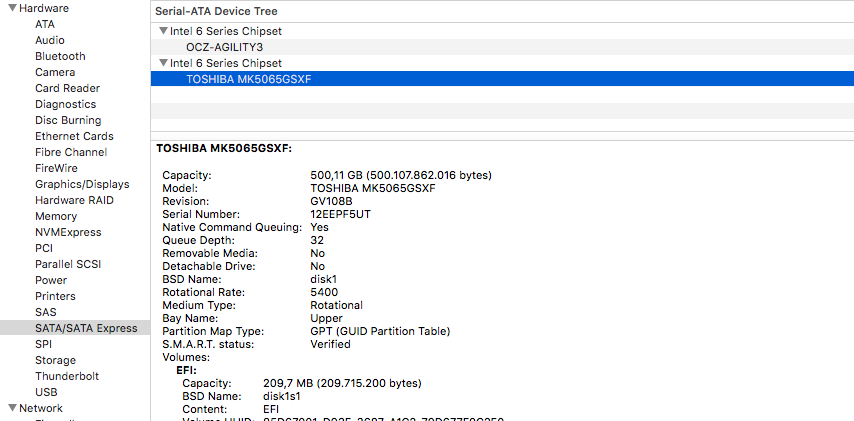Show Ethernet Cards information
The width and height of the screenshot is (854, 421).
74,136
